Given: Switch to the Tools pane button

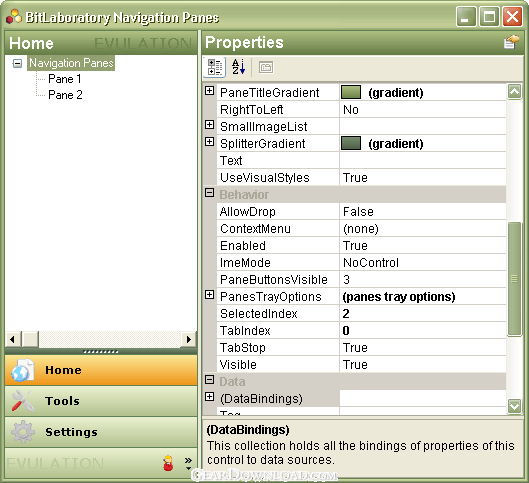Looking at the screenshot, I should 101,401.
